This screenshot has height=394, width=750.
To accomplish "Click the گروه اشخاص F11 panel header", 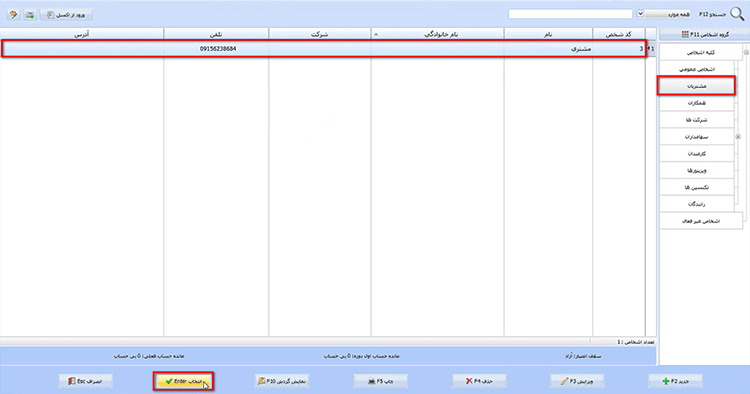I will coord(705,34).
